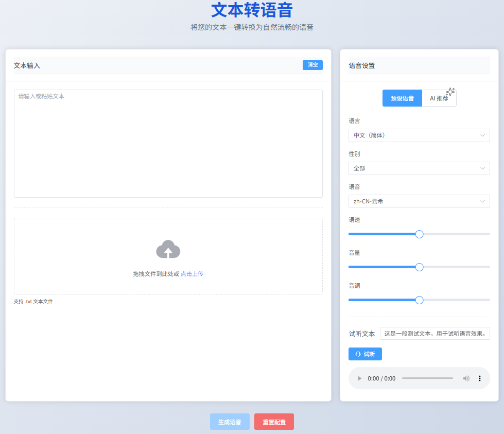Click headphone icon on 试听 button
504x434 pixels.
pos(358,354)
